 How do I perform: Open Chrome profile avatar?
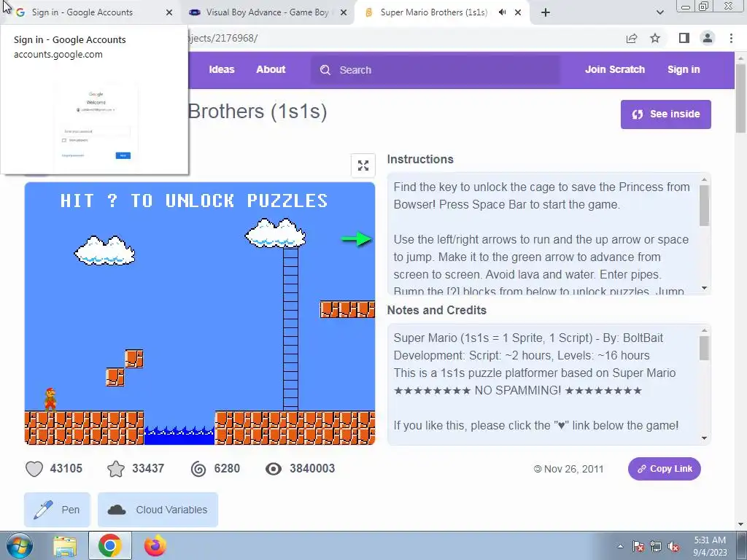coord(708,38)
